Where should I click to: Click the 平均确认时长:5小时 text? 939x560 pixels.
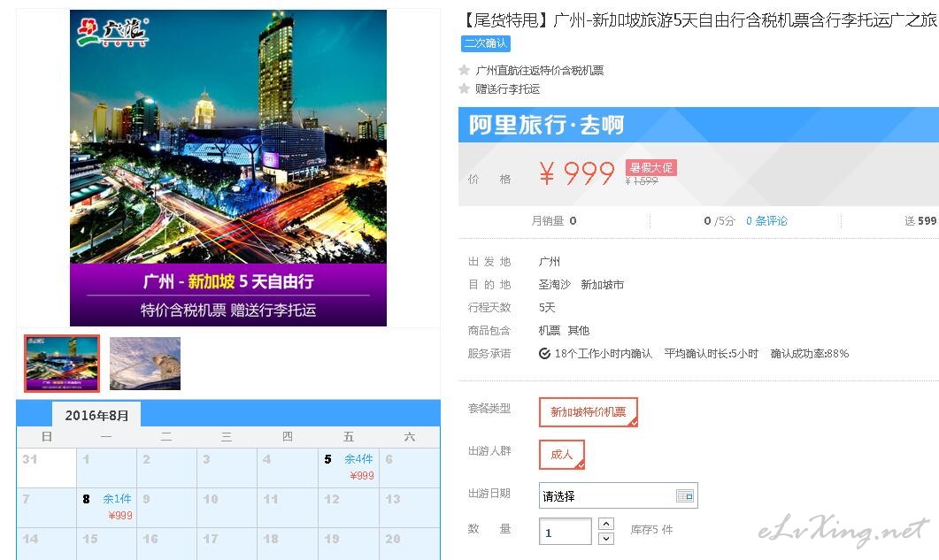[712, 353]
